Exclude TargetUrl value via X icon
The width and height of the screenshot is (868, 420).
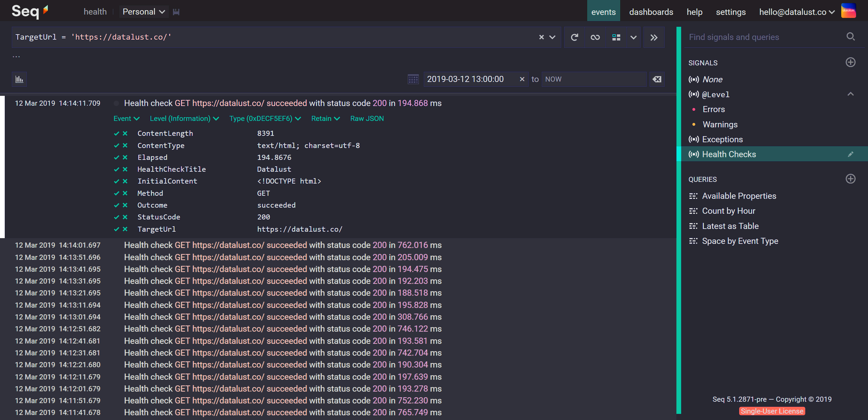tap(125, 229)
